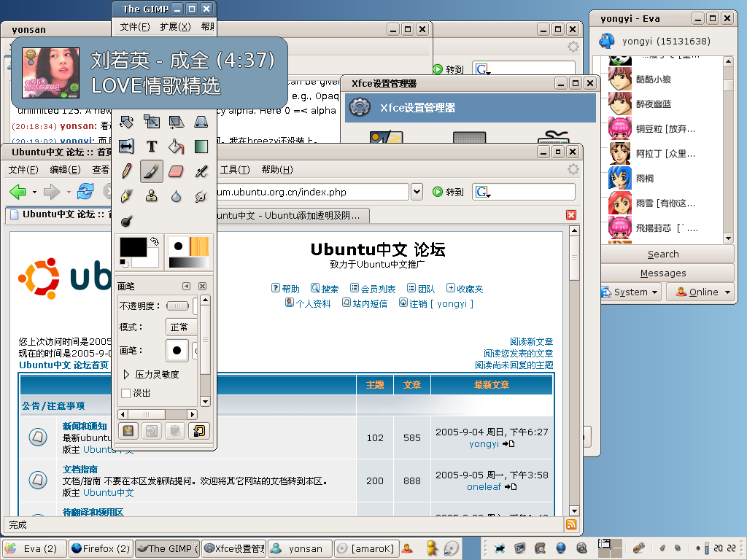Select the 雨桐 contact in Eva
This screenshot has width=747, height=560.
tap(644, 178)
